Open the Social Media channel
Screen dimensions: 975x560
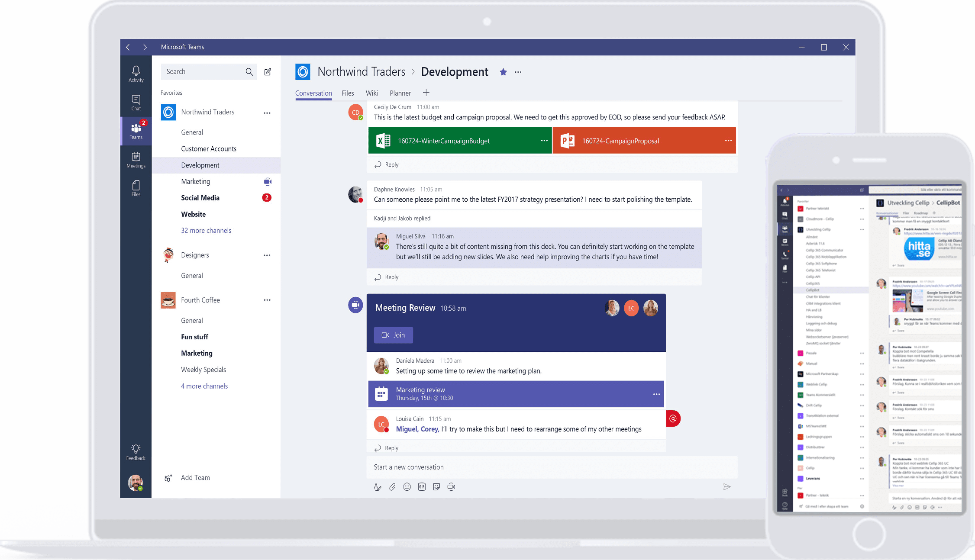coord(200,198)
